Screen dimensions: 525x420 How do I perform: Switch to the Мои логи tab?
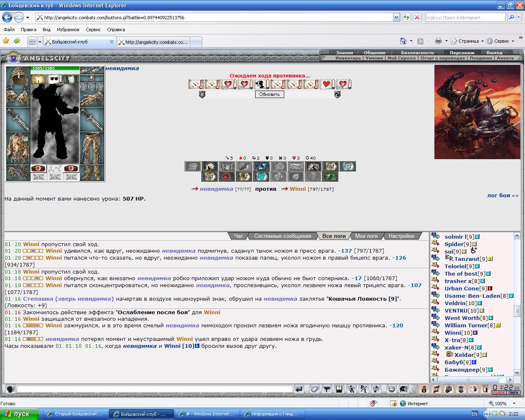(x=366, y=236)
